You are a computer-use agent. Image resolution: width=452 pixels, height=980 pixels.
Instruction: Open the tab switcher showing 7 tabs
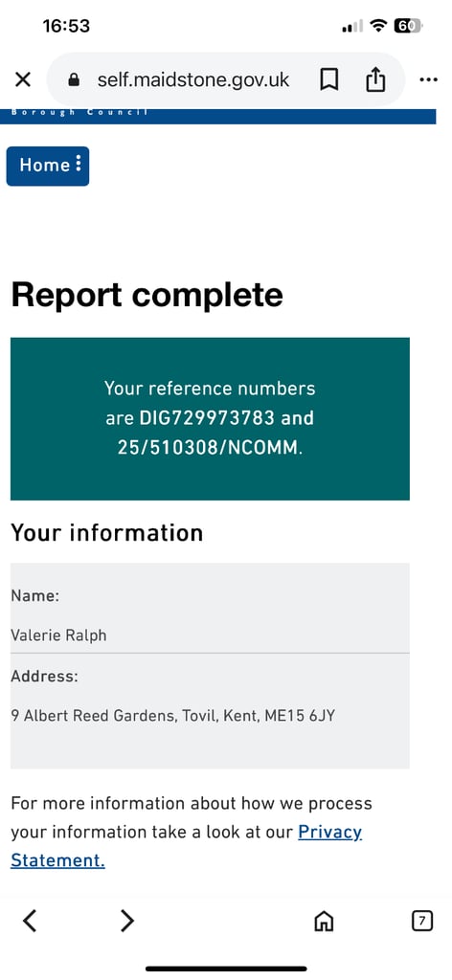point(422,921)
